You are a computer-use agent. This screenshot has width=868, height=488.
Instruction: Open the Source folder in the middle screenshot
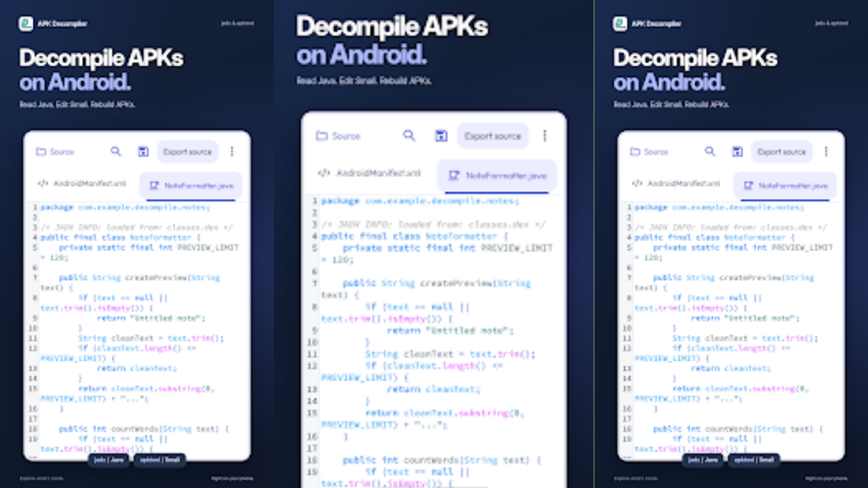(338, 136)
